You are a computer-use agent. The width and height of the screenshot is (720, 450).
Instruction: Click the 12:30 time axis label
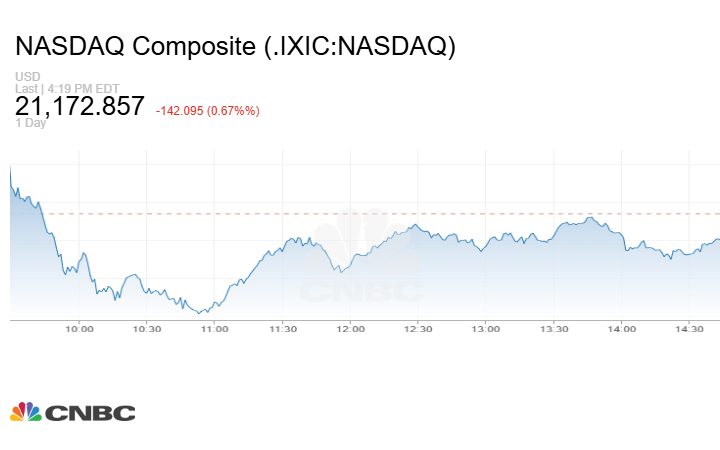(x=418, y=329)
